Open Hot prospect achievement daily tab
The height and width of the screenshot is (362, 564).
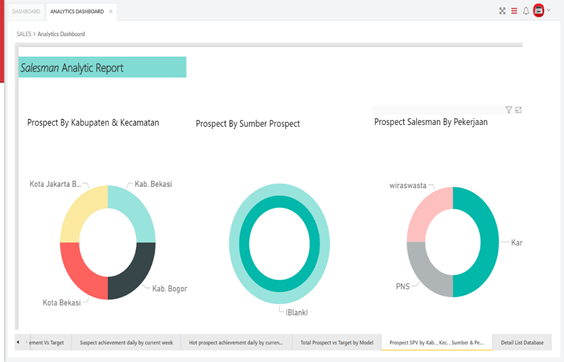pyautogui.click(x=236, y=343)
